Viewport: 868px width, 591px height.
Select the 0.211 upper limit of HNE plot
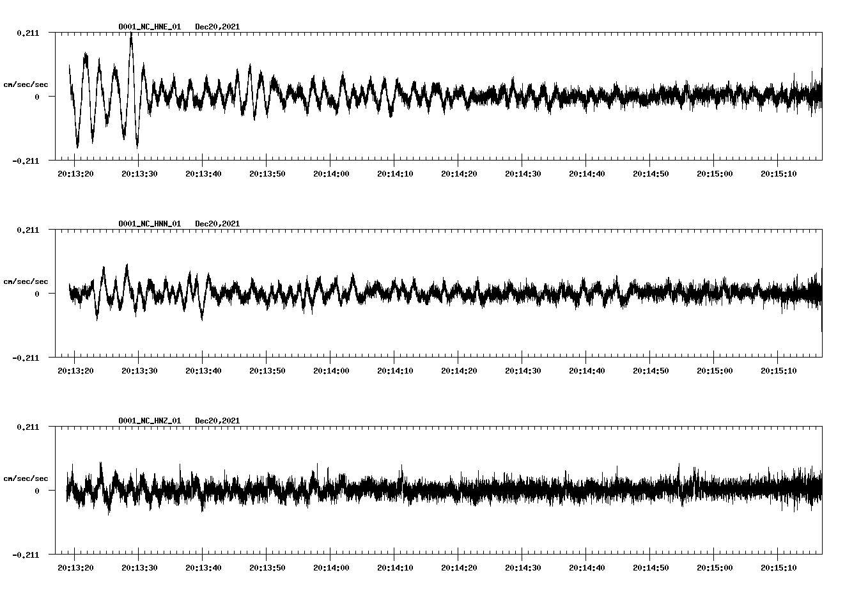[27, 33]
